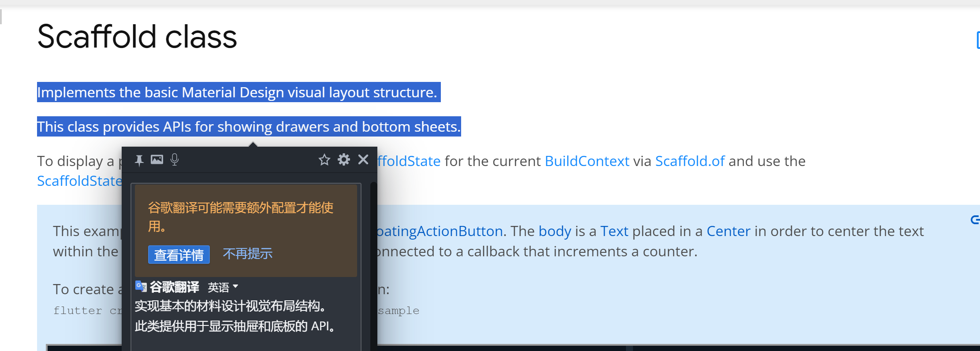The width and height of the screenshot is (980, 351).
Task: Click the Text widget link
Action: tap(614, 231)
